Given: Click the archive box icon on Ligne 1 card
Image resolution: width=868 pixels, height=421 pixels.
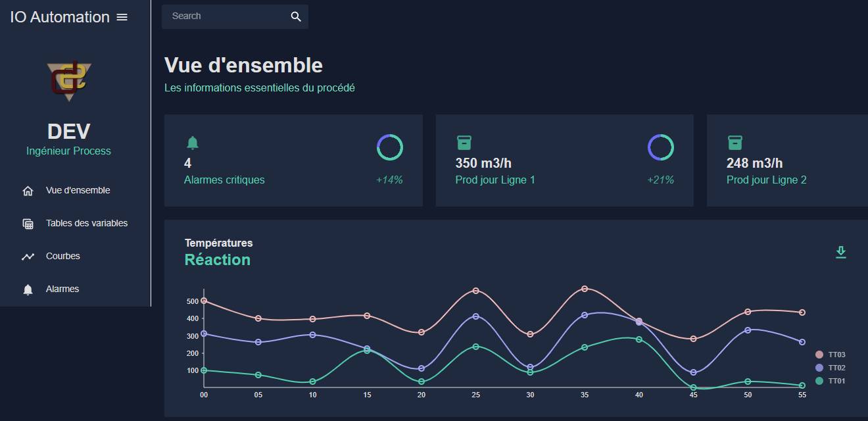Looking at the screenshot, I should click(x=464, y=143).
